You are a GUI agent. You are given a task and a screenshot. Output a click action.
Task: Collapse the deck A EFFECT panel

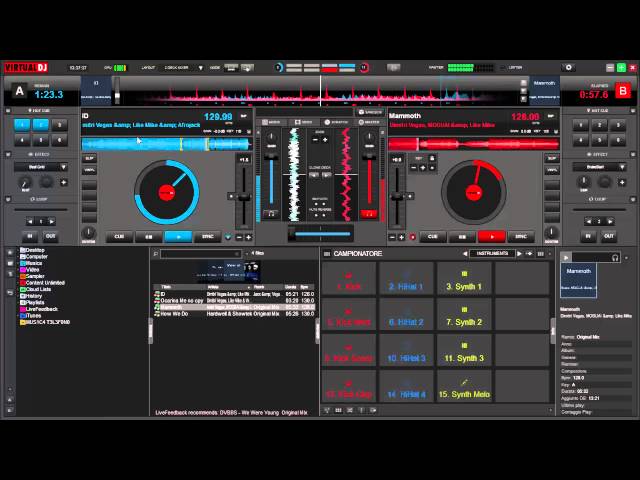[8, 154]
